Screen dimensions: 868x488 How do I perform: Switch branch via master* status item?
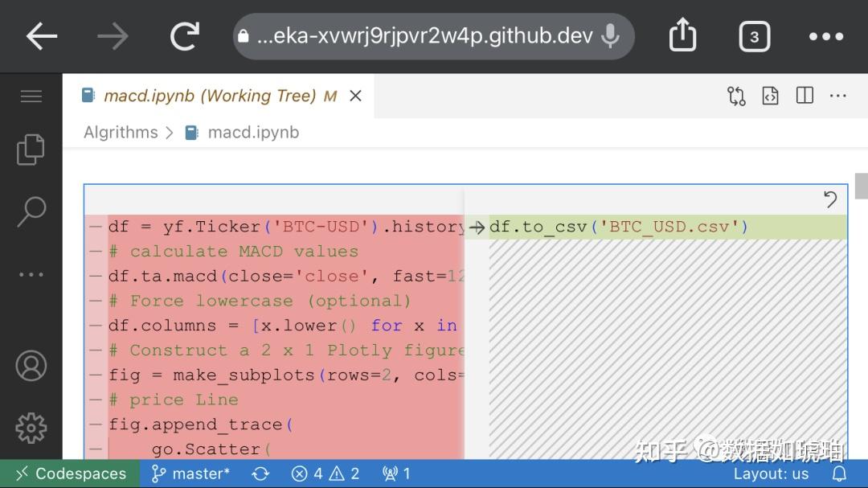[x=190, y=474]
